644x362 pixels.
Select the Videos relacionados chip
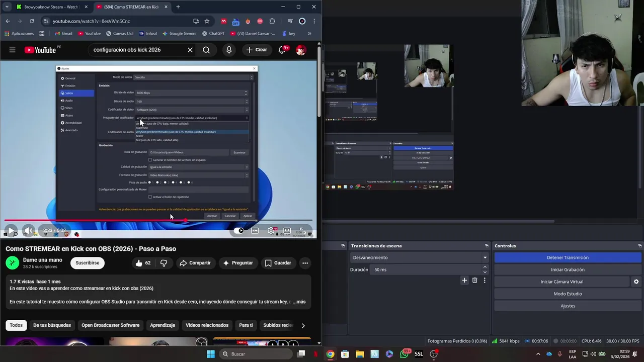(x=207, y=325)
